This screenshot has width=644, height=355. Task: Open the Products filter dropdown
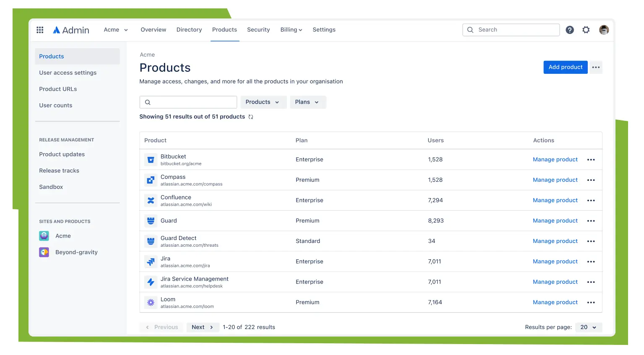263,102
